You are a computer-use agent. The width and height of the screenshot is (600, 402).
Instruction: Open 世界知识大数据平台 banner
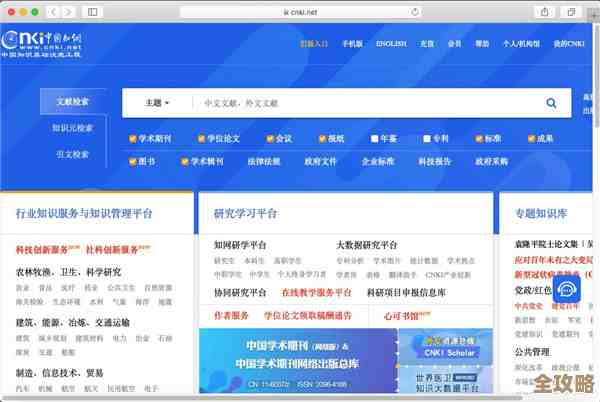click(x=446, y=381)
